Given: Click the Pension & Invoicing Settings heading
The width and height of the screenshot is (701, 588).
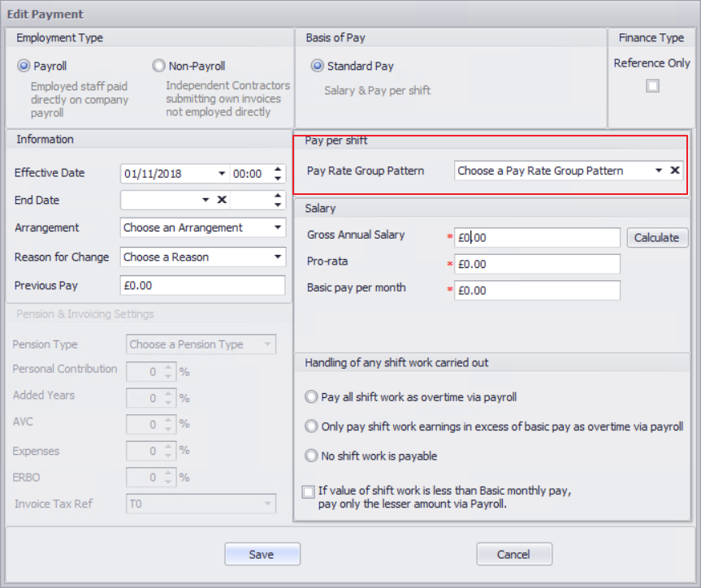Looking at the screenshot, I should tap(85, 314).
